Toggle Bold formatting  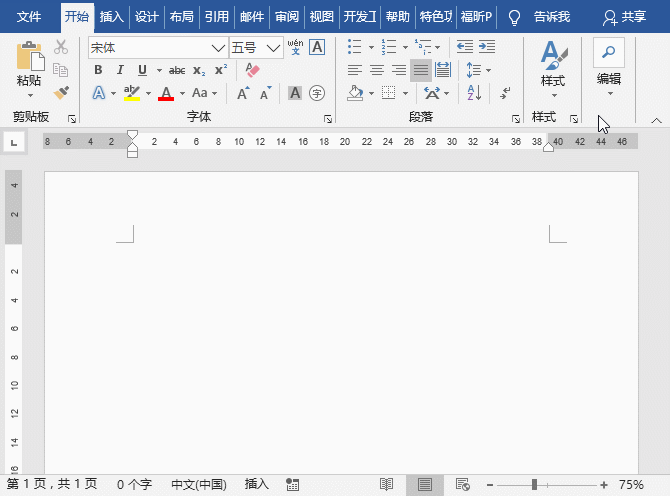(98, 70)
